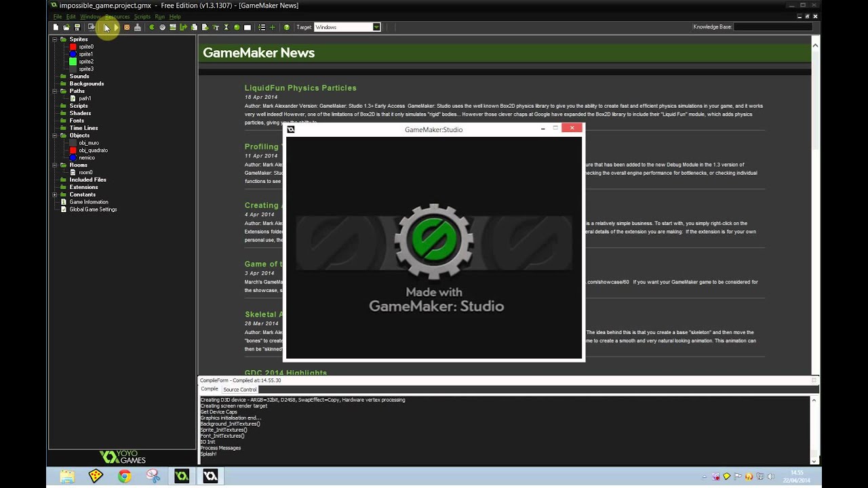The width and height of the screenshot is (868, 488).
Task: Open Global Game Settings
Action: click(93, 209)
